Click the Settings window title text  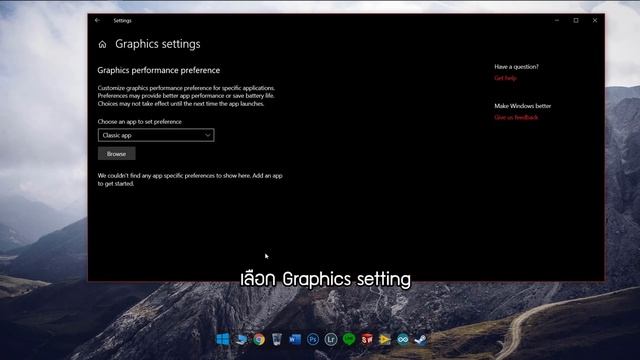pos(122,20)
